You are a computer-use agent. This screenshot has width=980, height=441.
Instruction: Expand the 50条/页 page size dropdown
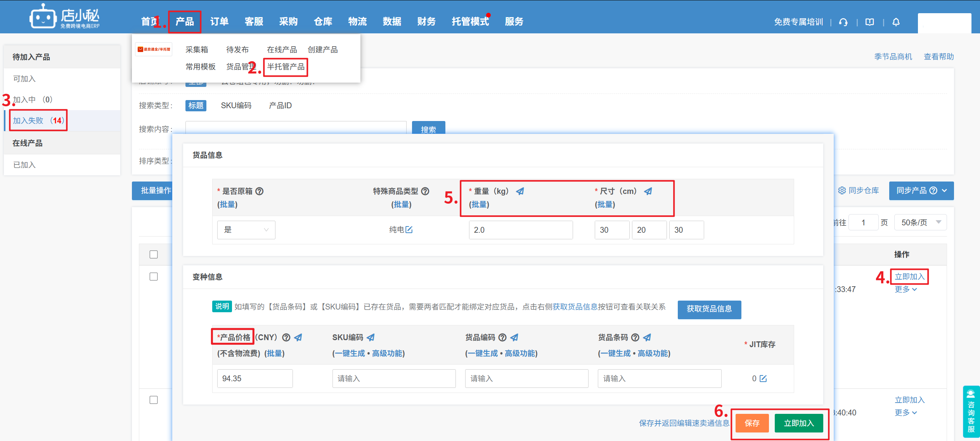coord(920,222)
